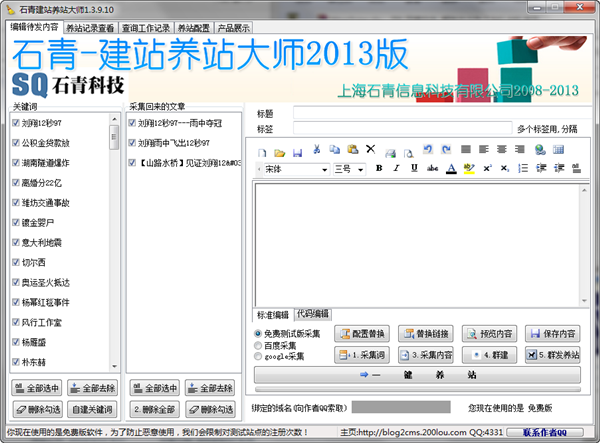This screenshot has height=443, width=600.
Task: Create a new document in the editor toolbar
Action: tap(262, 153)
